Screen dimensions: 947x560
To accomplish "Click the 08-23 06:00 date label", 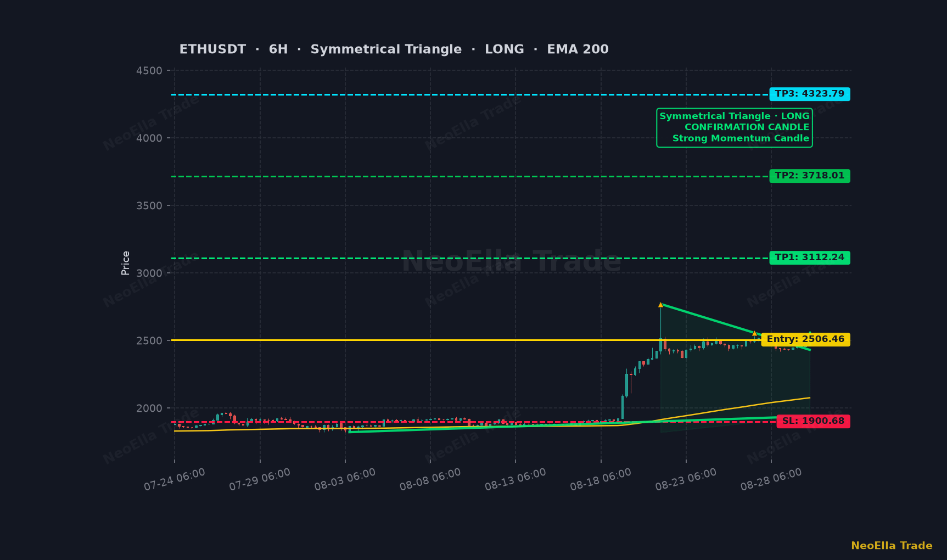I will pyautogui.click(x=686, y=479).
